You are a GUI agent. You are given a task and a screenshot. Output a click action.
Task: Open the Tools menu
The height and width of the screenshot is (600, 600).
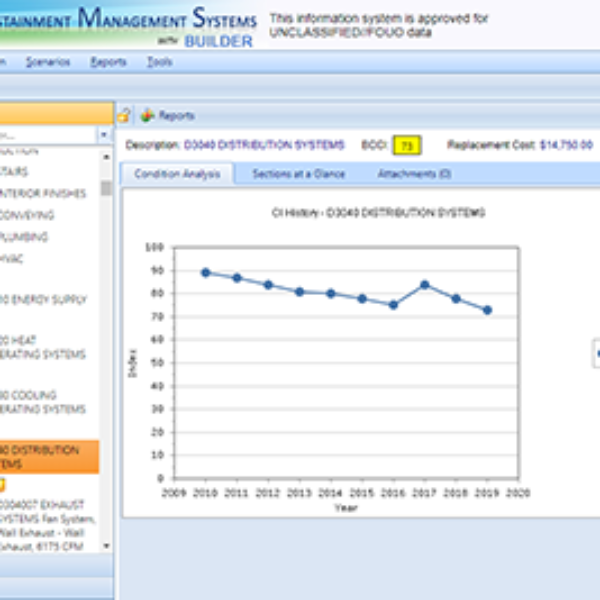point(159,62)
